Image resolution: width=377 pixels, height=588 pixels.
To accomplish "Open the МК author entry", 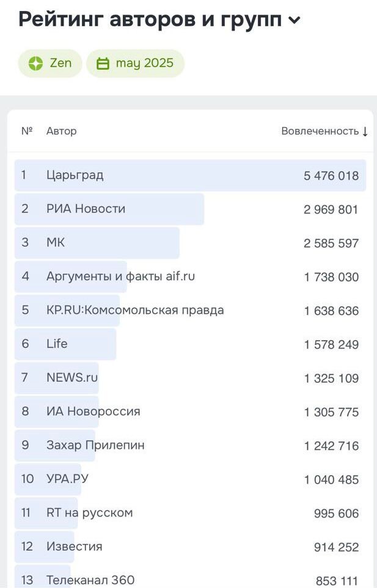I will click(x=190, y=242).
